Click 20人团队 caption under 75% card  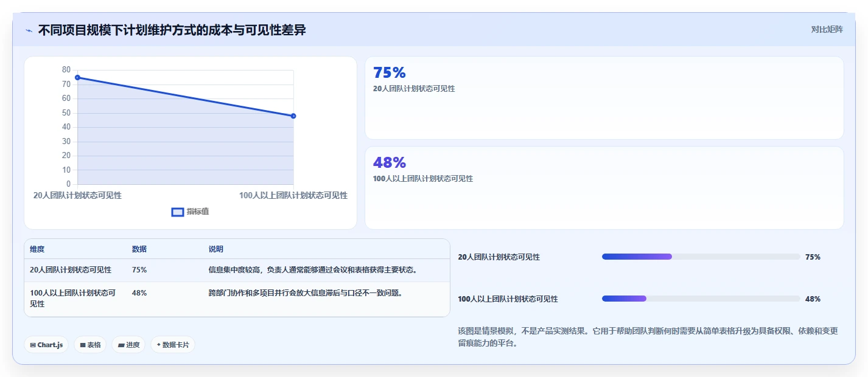[414, 89]
